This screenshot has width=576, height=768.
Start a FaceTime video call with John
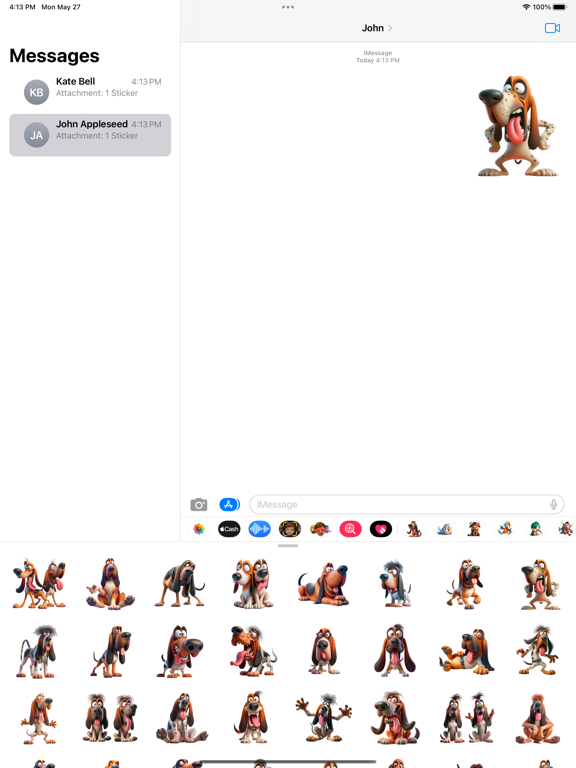[552, 28]
